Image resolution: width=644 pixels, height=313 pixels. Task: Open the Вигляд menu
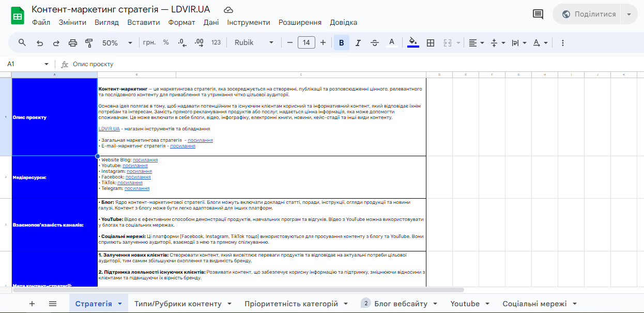click(x=106, y=22)
